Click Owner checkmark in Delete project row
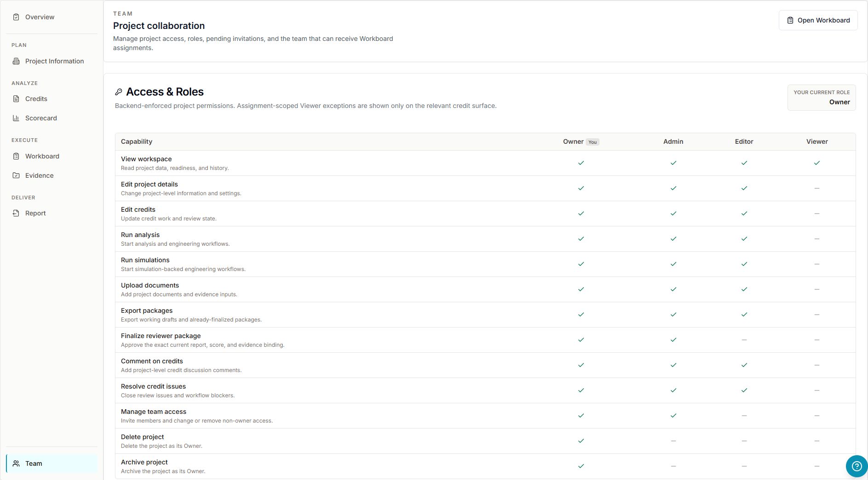The height and width of the screenshot is (480, 868). 581,441
